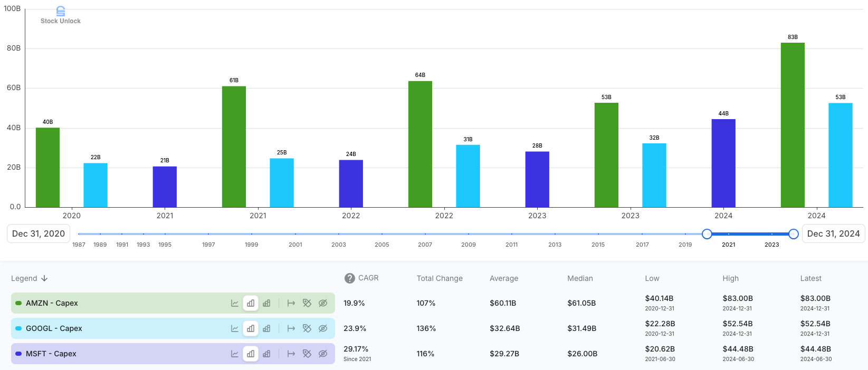This screenshot has height=370, width=868.
Task: Select the AMZN - Capex legend label
Action: point(52,303)
